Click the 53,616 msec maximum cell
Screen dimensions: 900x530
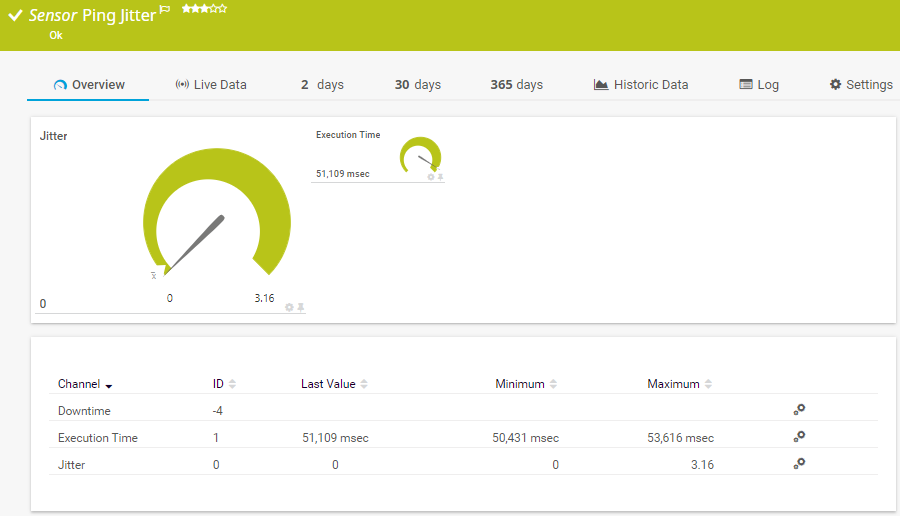click(680, 438)
